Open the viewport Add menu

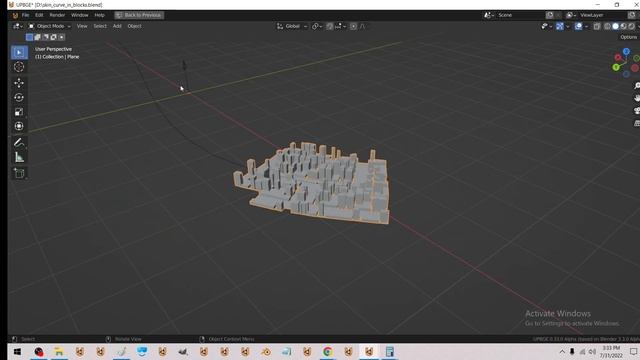click(x=117, y=26)
